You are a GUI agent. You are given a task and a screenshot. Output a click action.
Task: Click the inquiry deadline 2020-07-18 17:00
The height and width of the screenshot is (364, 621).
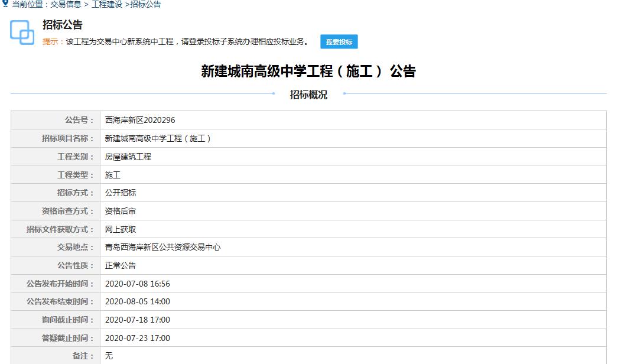(x=138, y=320)
